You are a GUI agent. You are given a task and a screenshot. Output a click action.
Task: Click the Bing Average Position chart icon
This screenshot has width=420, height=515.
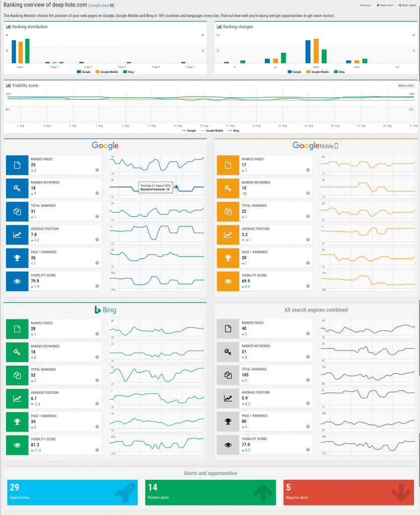17,399
